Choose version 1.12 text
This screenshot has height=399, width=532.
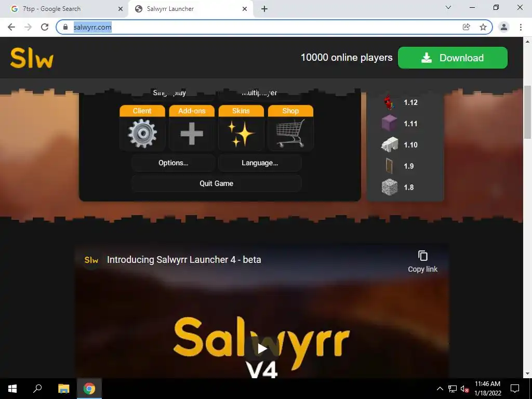point(410,102)
